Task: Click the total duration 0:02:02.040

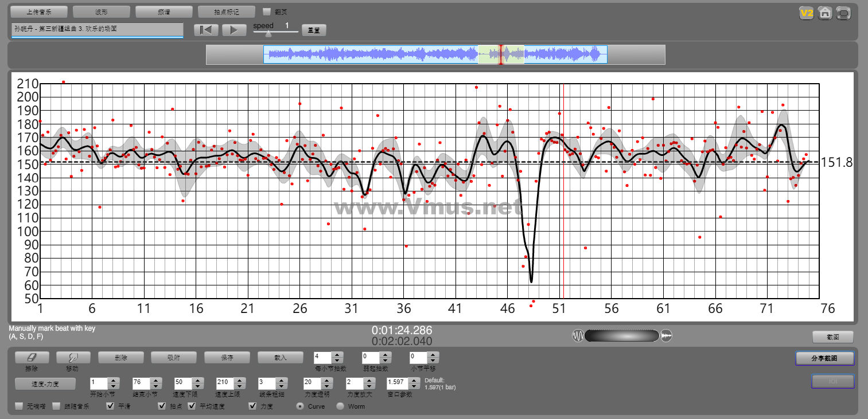Action: click(x=402, y=341)
